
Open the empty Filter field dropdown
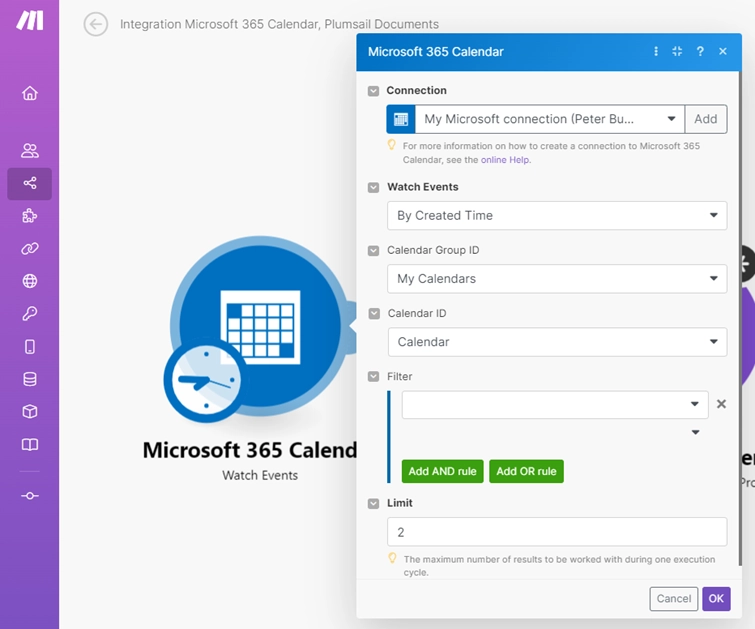click(x=555, y=405)
